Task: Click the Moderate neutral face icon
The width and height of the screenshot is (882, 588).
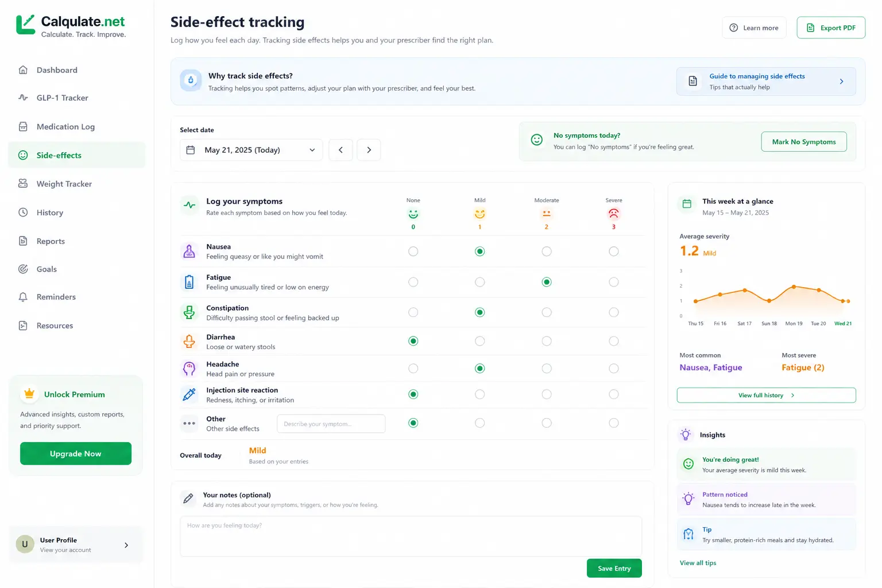Action: pos(547,214)
